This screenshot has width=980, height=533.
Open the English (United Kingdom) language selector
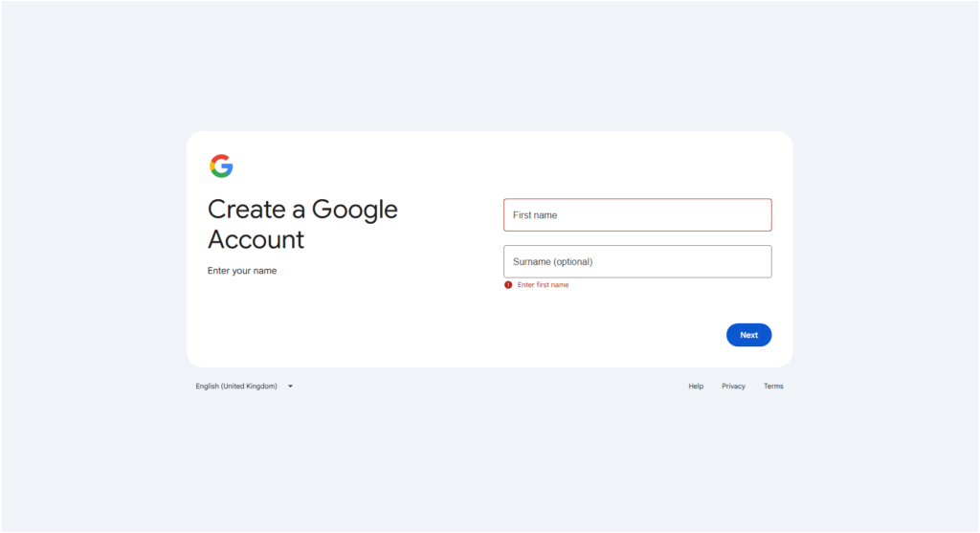[236, 387]
